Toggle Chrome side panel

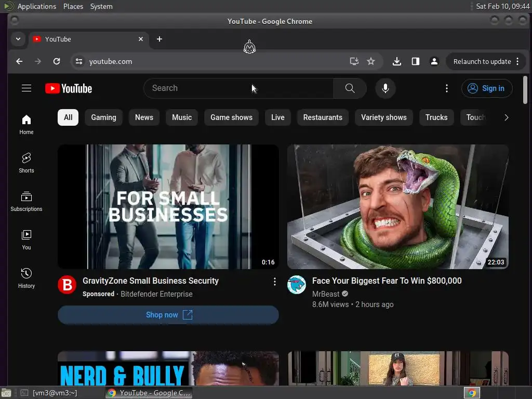coord(415,61)
